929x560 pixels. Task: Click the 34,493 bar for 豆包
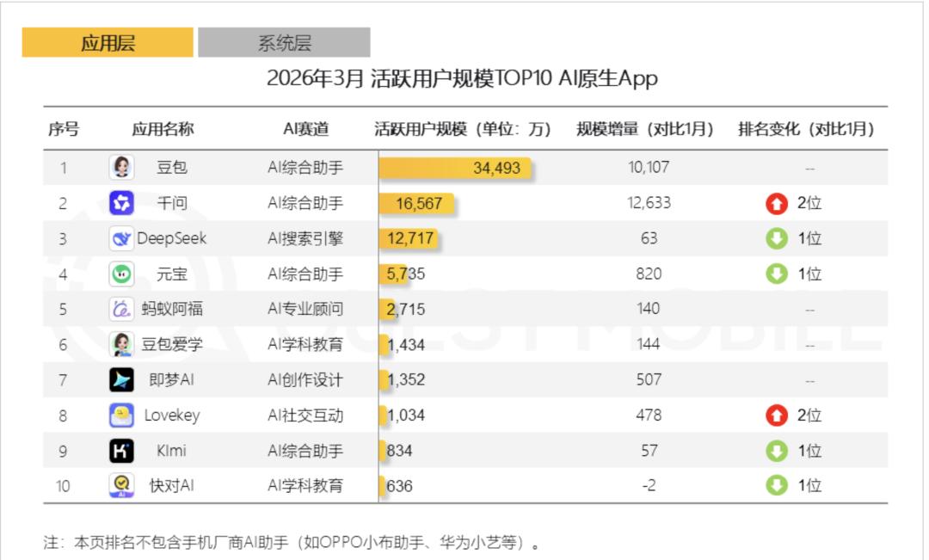click(455, 168)
